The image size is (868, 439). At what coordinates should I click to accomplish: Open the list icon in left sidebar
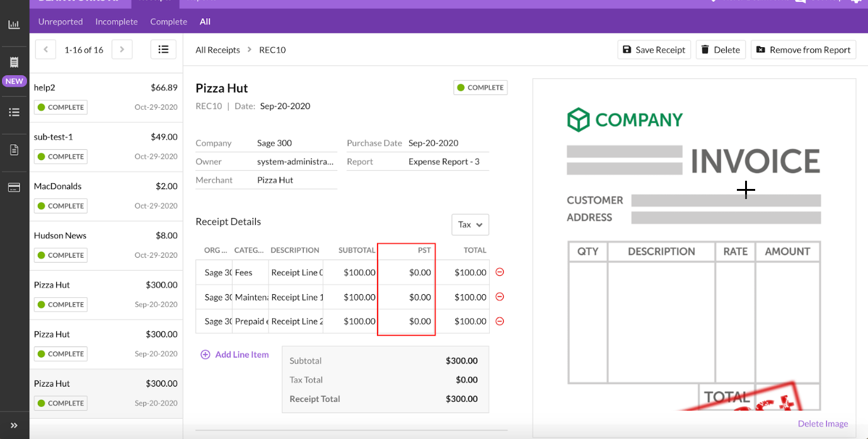click(x=14, y=112)
